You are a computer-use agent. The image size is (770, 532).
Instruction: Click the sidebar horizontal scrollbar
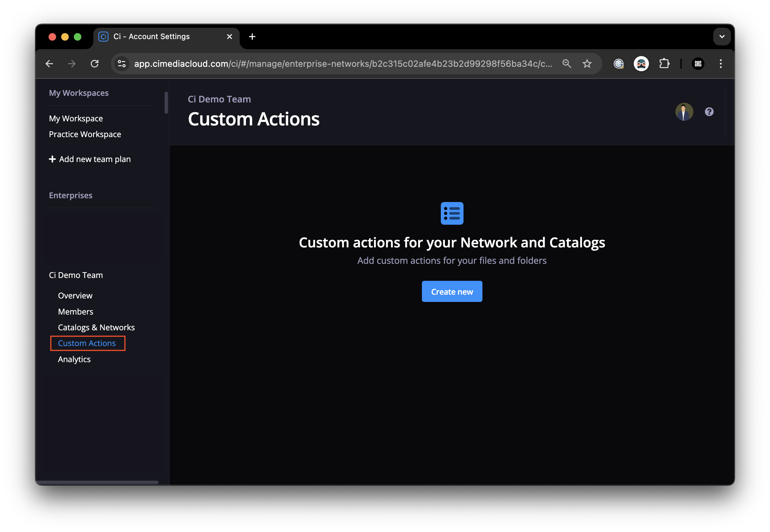click(97, 482)
